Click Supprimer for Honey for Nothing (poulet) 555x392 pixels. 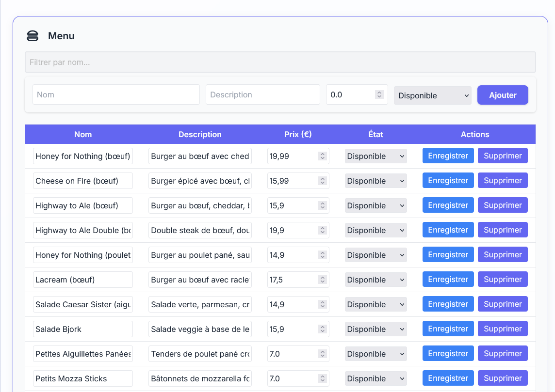pos(503,254)
